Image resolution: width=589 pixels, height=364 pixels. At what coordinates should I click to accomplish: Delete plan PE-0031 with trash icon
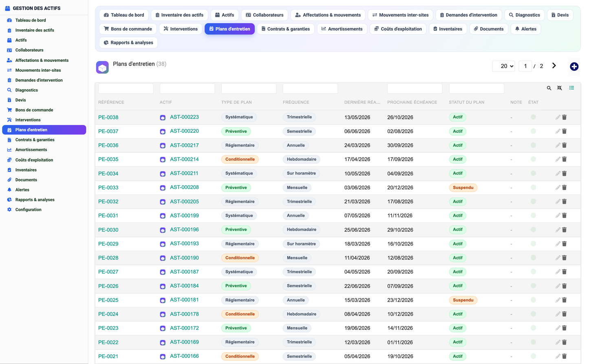[x=565, y=215]
